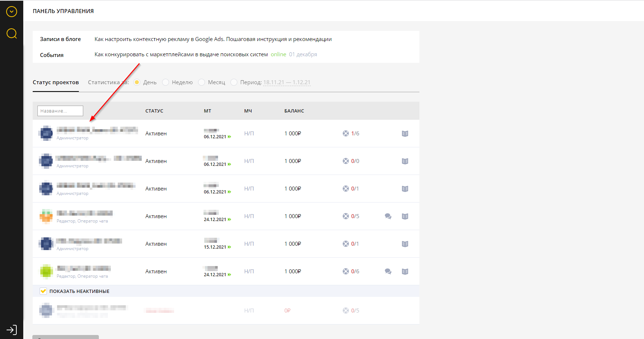Click the Название search input field

pos(60,111)
